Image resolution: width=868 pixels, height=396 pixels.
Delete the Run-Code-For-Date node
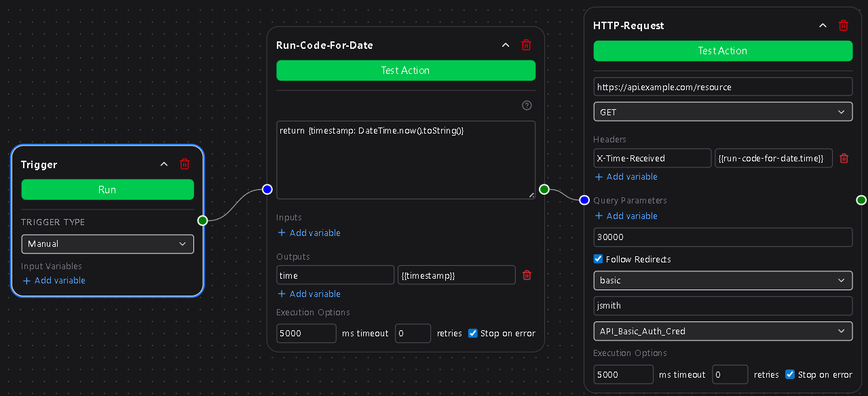[526, 45]
